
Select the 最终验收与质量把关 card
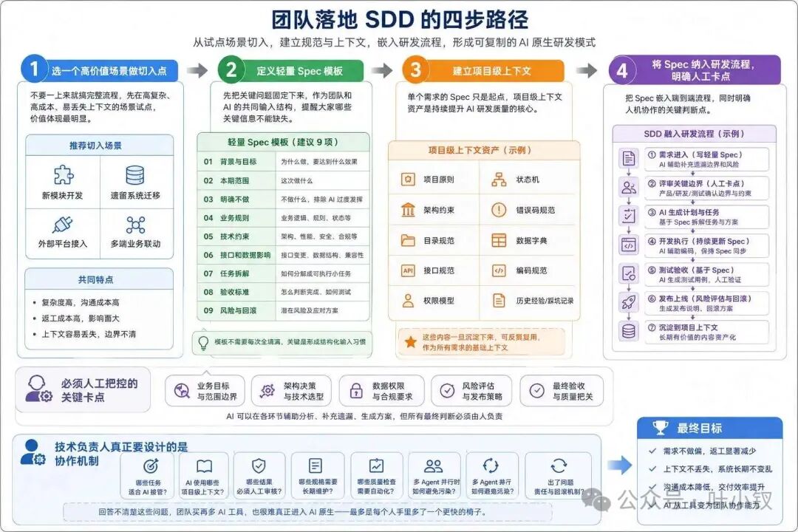[x=562, y=391]
